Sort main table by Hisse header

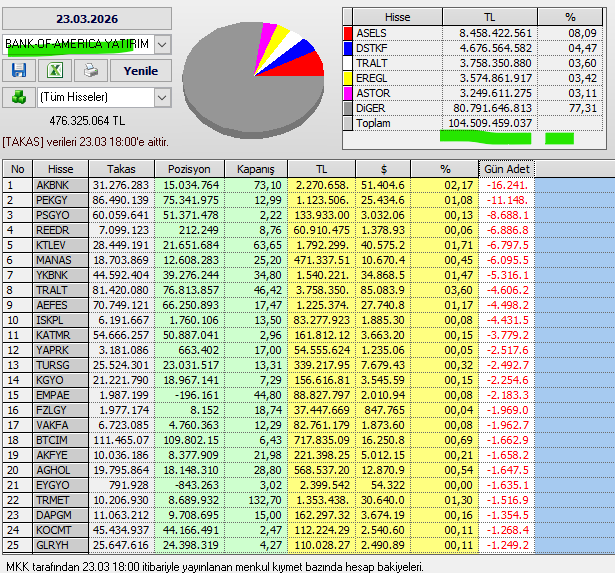coord(61,169)
